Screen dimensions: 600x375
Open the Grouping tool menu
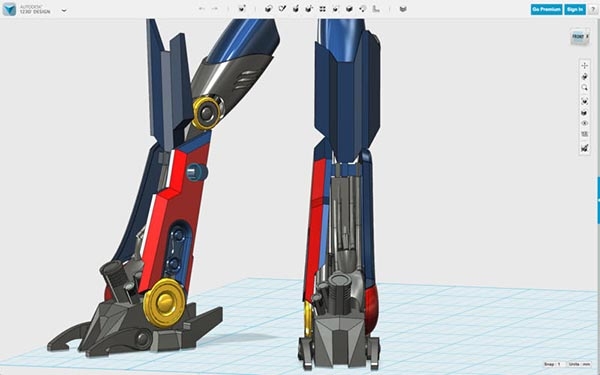336,9
